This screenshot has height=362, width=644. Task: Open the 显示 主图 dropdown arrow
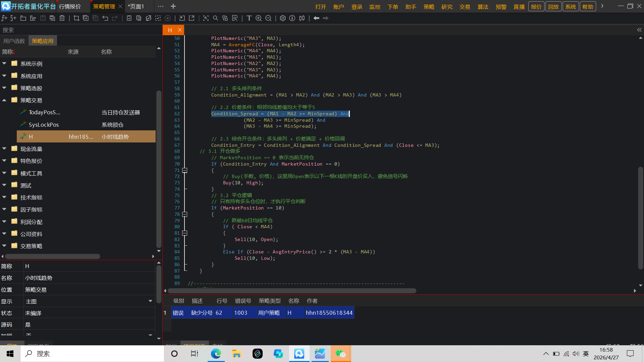point(150,301)
